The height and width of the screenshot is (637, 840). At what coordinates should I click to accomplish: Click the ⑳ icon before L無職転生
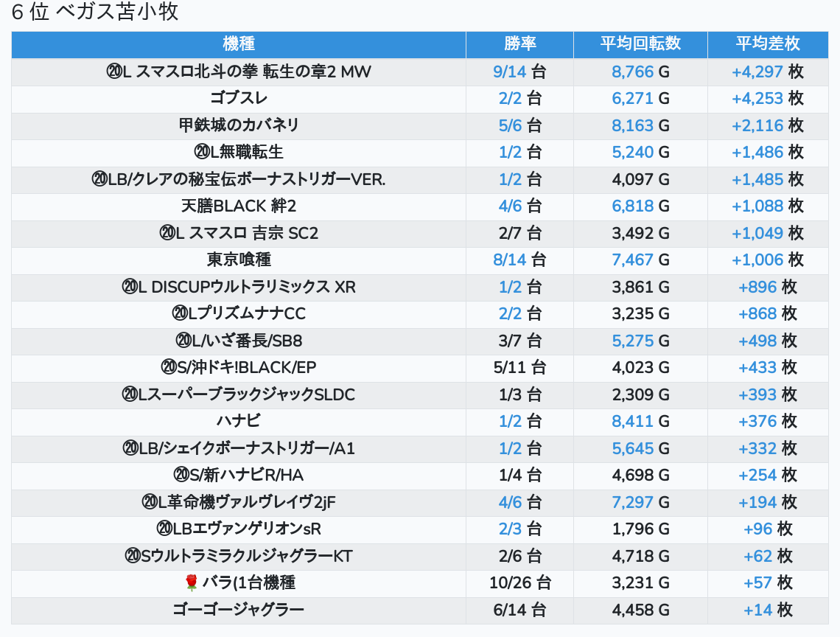point(202,153)
